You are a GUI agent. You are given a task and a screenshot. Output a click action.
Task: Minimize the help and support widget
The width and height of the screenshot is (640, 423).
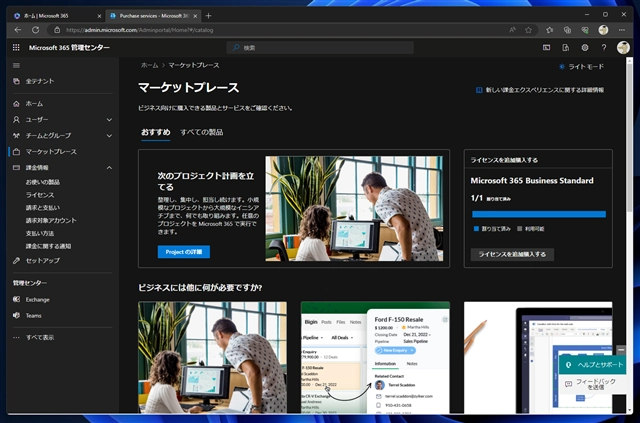(621, 350)
